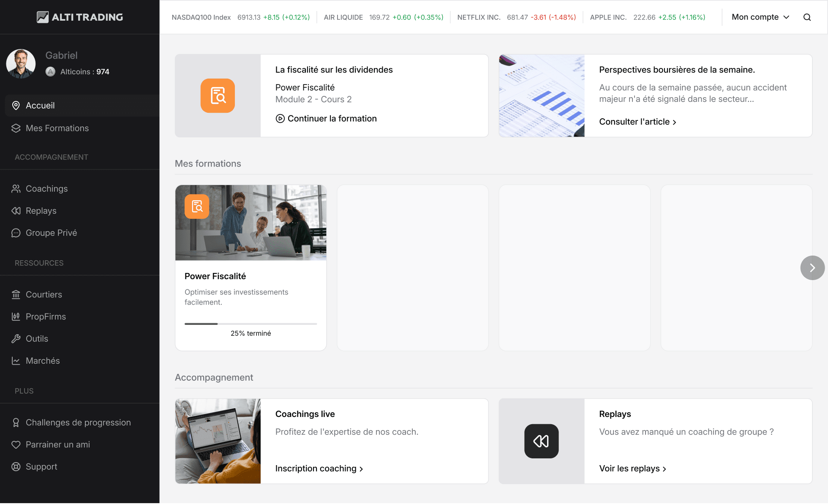Click the Outils wrench icon
828x504 pixels.
(16, 339)
